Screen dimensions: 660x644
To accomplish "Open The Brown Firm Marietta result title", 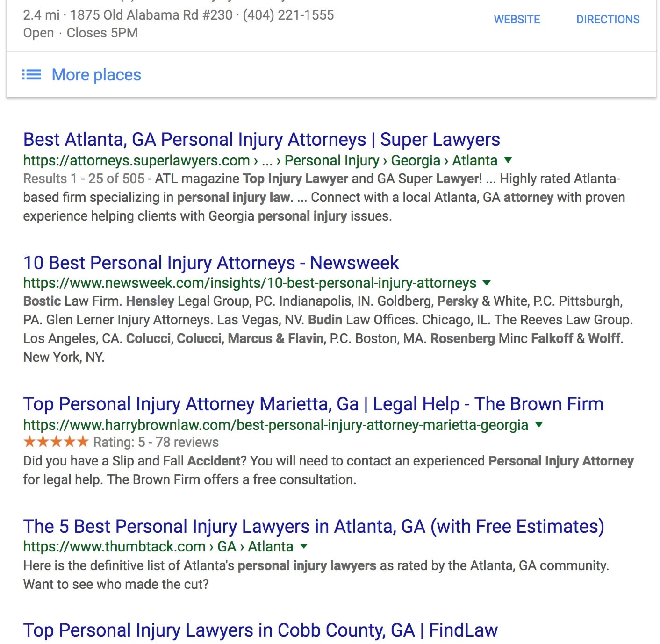I will pos(313,404).
